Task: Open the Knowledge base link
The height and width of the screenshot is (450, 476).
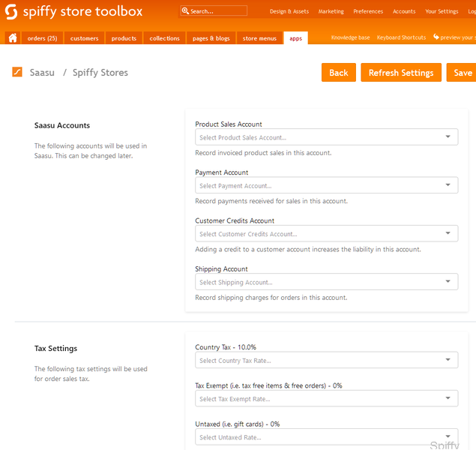Action: point(350,37)
